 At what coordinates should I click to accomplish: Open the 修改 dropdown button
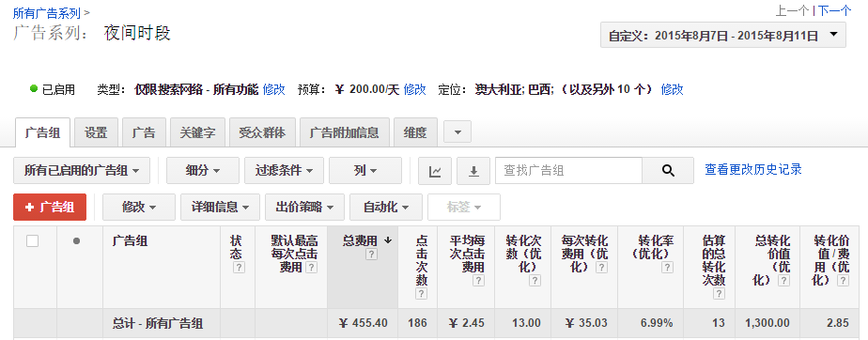pyautogui.click(x=139, y=208)
